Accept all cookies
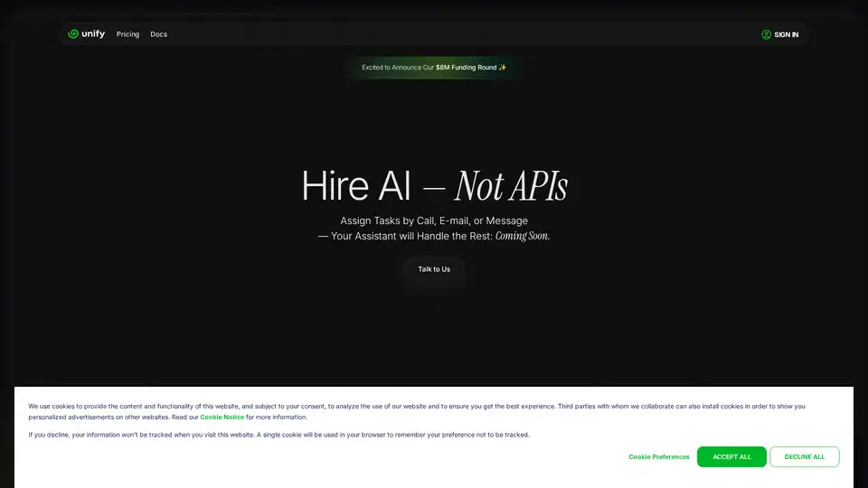The height and width of the screenshot is (488, 868). tap(731, 457)
